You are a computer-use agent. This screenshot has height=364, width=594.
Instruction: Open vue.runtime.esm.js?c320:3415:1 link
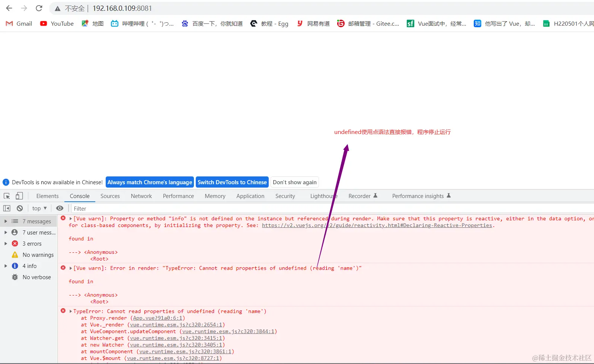(176, 338)
